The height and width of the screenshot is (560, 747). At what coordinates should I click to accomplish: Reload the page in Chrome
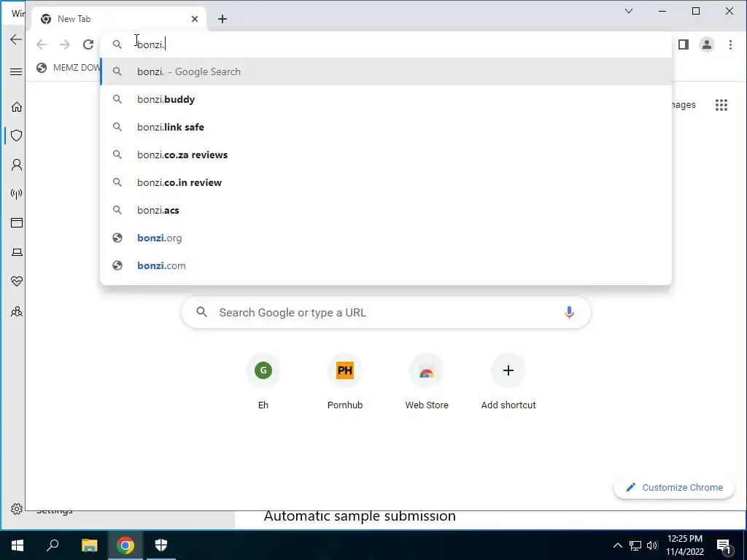pyautogui.click(x=88, y=44)
